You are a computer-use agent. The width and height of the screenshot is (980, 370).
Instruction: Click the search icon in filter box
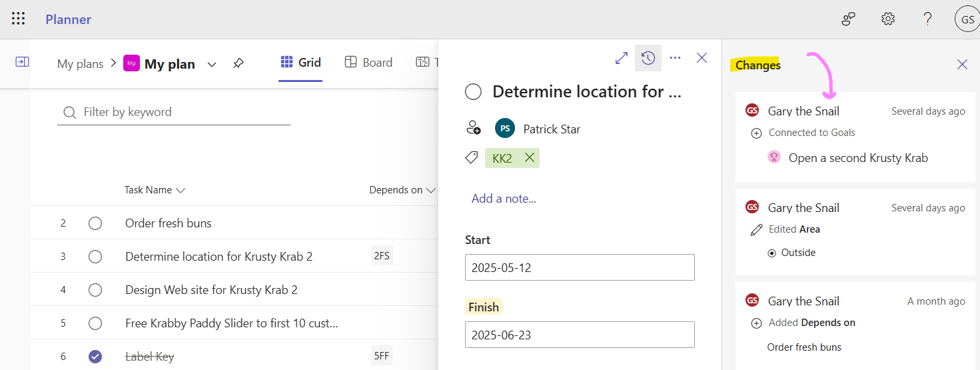coord(69,112)
